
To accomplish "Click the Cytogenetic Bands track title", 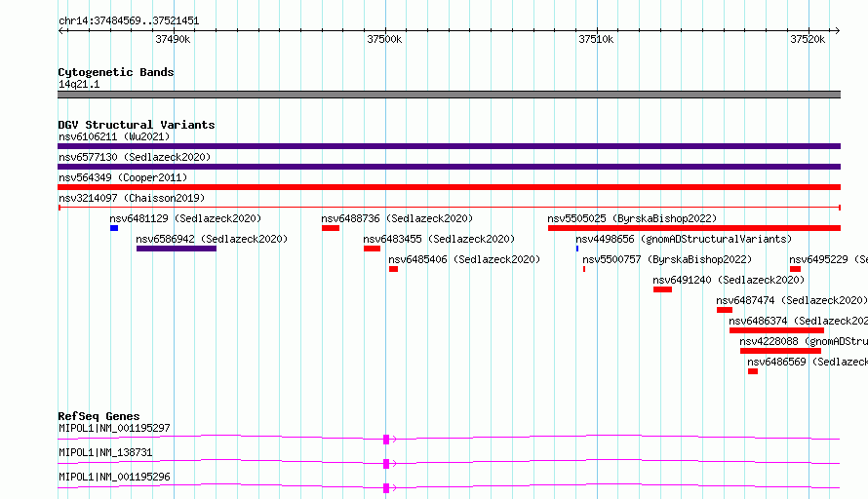I will [x=116, y=72].
